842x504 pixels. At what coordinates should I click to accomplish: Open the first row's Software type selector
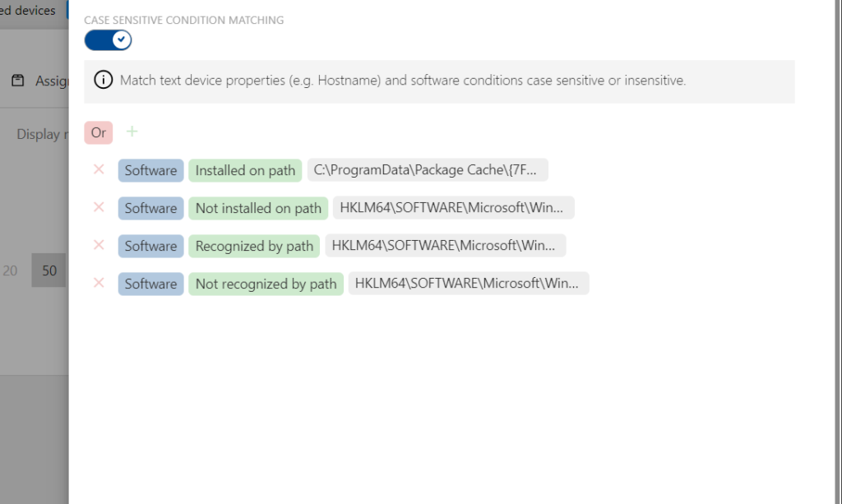point(151,170)
